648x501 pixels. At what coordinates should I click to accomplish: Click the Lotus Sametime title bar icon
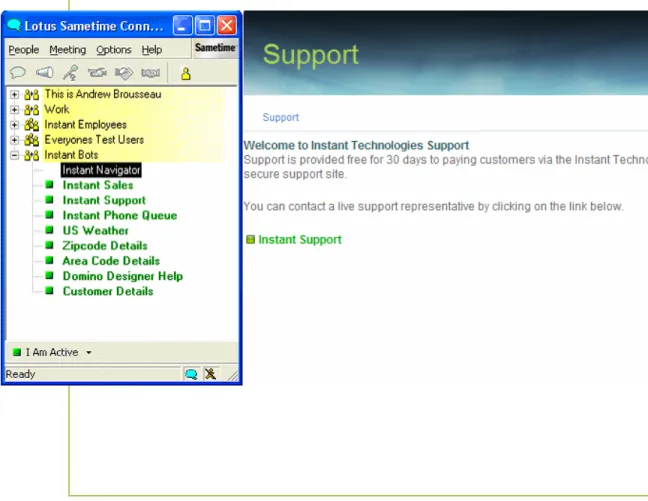click(14, 25)
